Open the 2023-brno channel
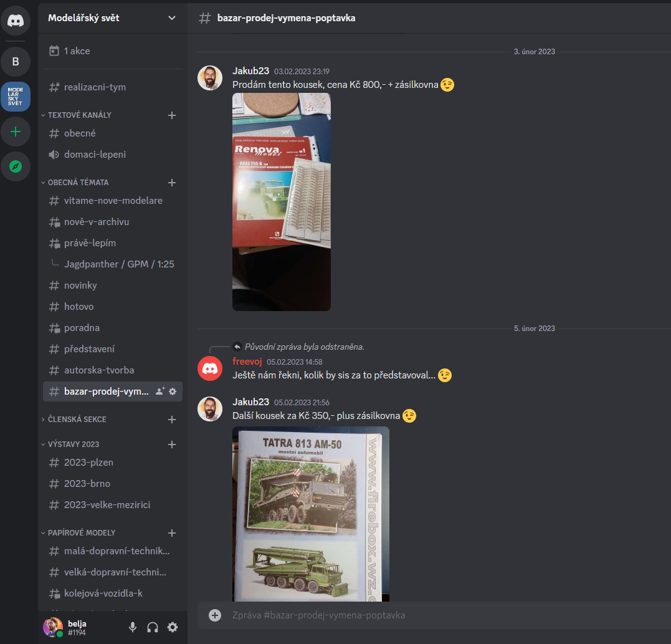Viewport: 671px width, 644px height. point(113,483)
